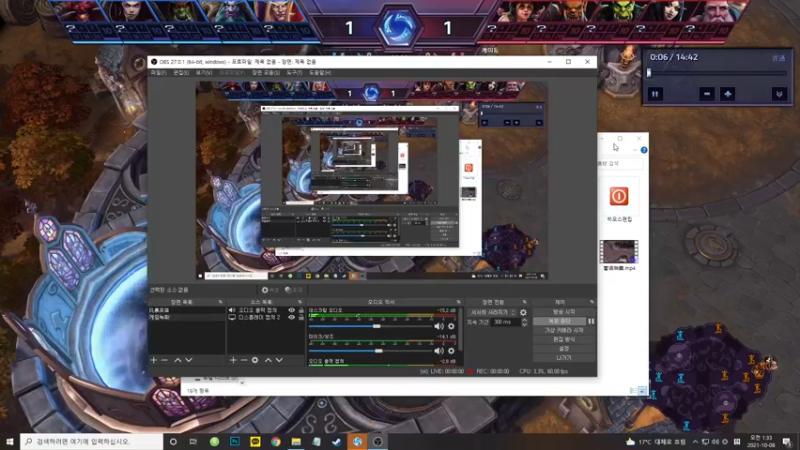Open scene transition type dropdown
Image resolution: width=800 pixels, height=450 pixels.
[492, 312]
